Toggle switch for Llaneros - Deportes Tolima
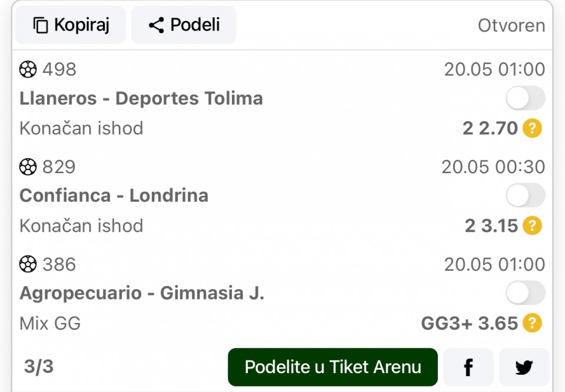The height and width of the screenshot is (392, 565). tap(526, 98)
